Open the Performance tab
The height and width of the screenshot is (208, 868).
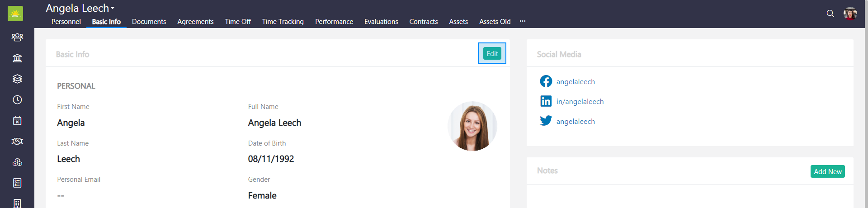click(x=334, y=22)
